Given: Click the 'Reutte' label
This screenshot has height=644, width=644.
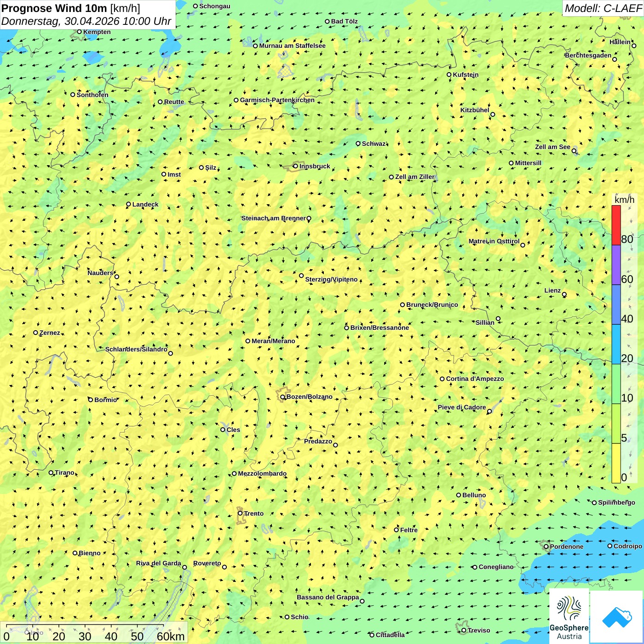Looking at the screenshot, I should pos(174,102).
